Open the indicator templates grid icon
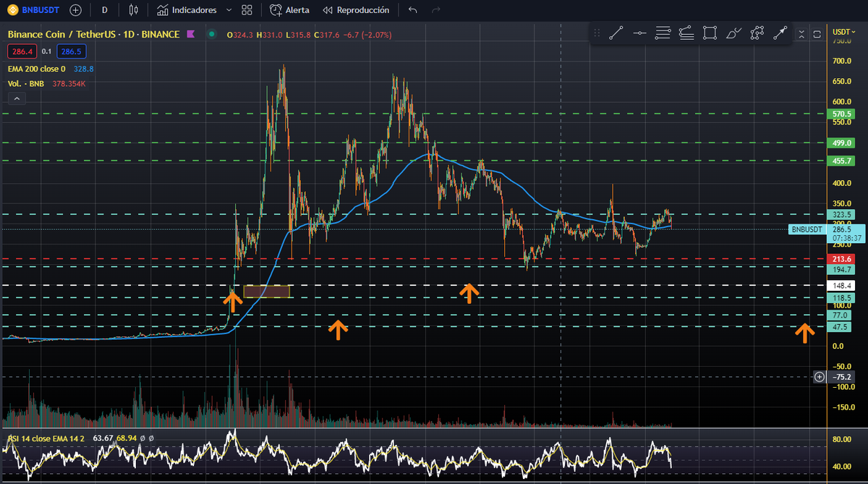Viewport: 868px width, 484px height. tap(247, 10)
